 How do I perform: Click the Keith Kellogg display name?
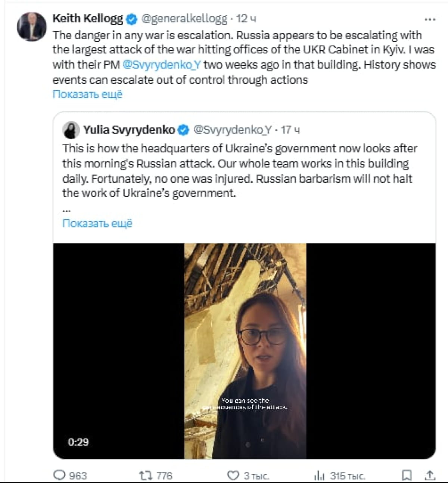click(x=88, y=18)
